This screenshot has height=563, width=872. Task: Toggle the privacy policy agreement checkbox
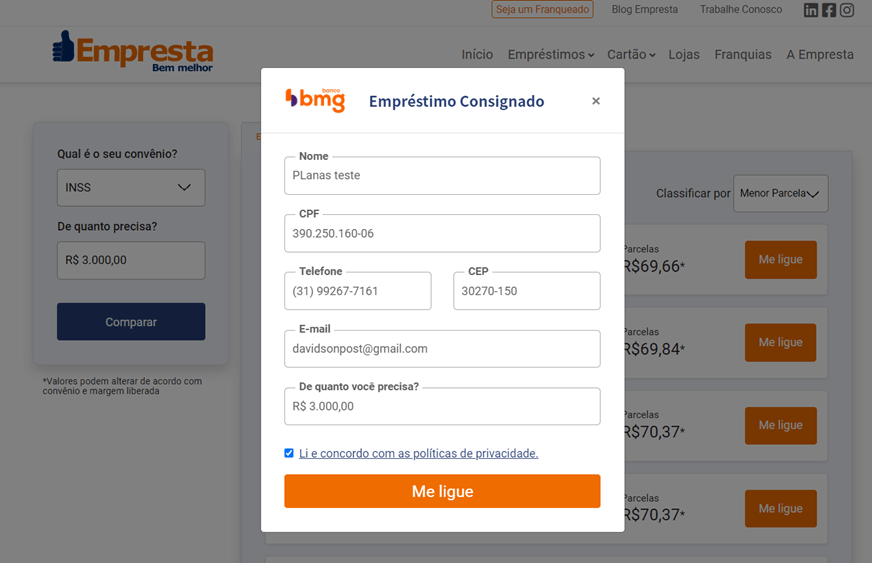(289, 453)
